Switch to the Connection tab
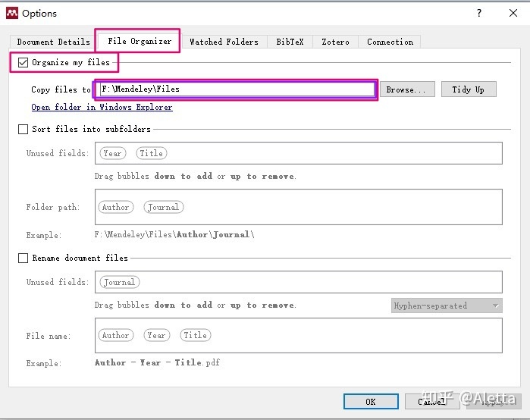This screenshot has width=530, height=420. pyautogui.click(x=390, y=42)
